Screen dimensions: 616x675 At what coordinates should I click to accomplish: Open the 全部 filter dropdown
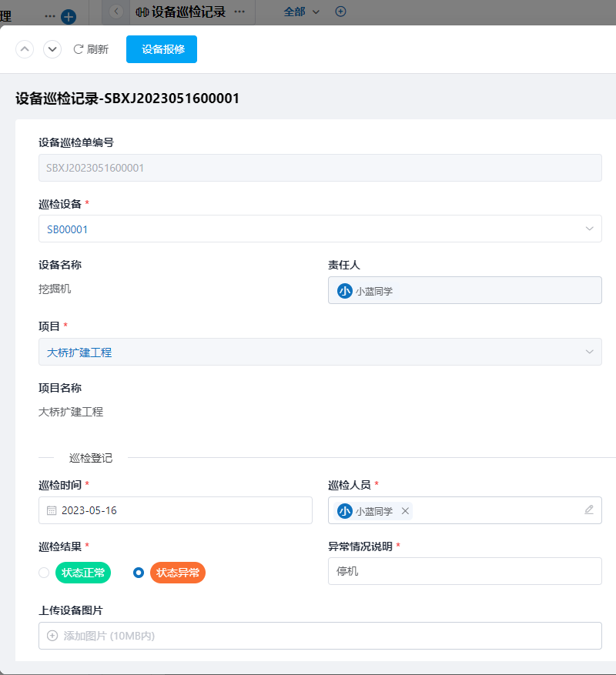point(302,12)
